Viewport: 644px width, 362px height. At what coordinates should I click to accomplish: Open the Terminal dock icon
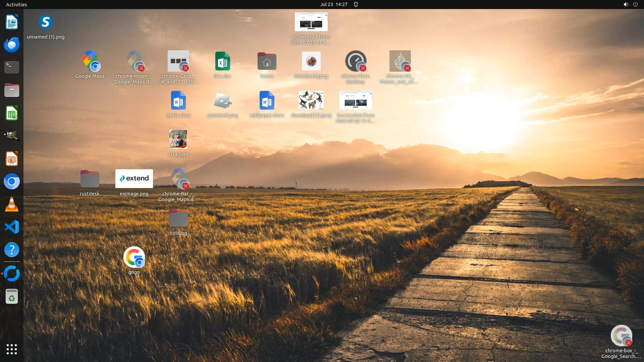pyautogui.click(x=12, y=67)
